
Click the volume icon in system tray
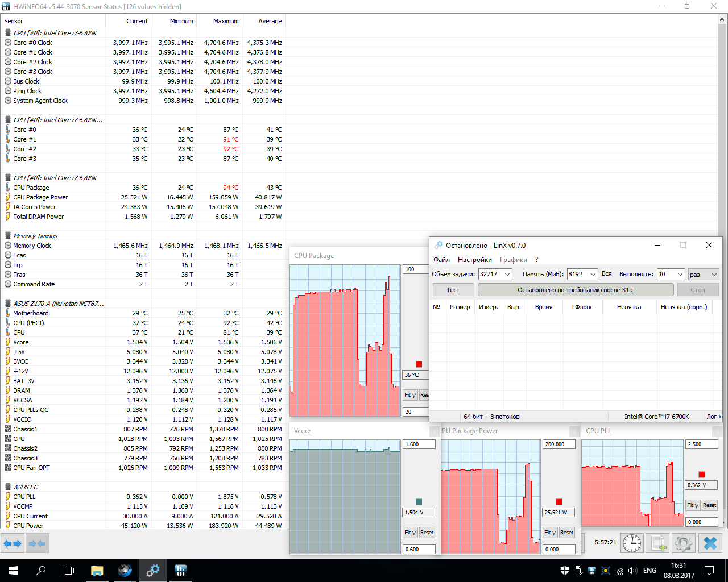tap(632, 571)
